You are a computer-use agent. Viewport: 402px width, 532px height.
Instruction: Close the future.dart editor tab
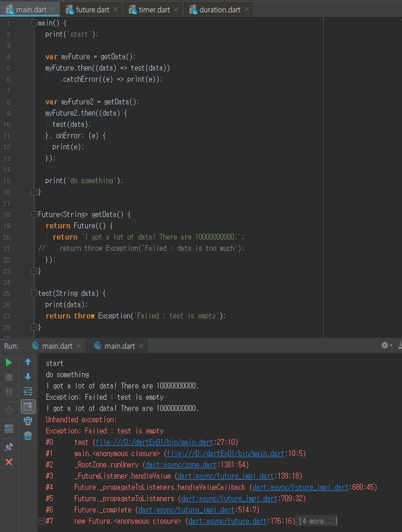pyautogui.click(x=116, y=9)
